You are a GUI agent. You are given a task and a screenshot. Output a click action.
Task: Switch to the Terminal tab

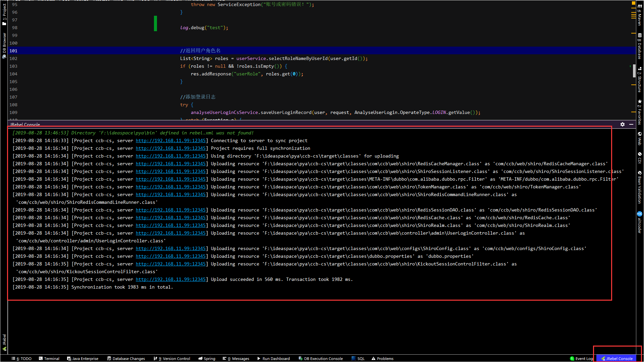click(x=49, y=359)
